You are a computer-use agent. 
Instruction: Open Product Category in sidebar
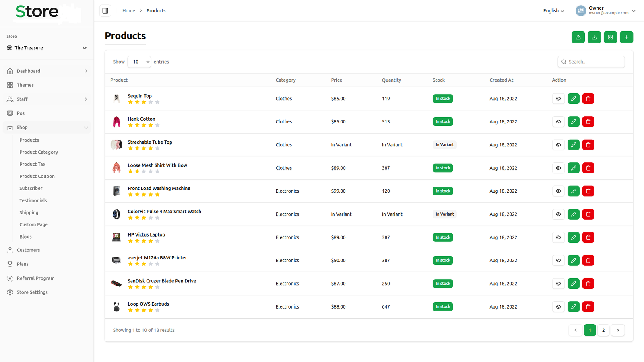39,152
